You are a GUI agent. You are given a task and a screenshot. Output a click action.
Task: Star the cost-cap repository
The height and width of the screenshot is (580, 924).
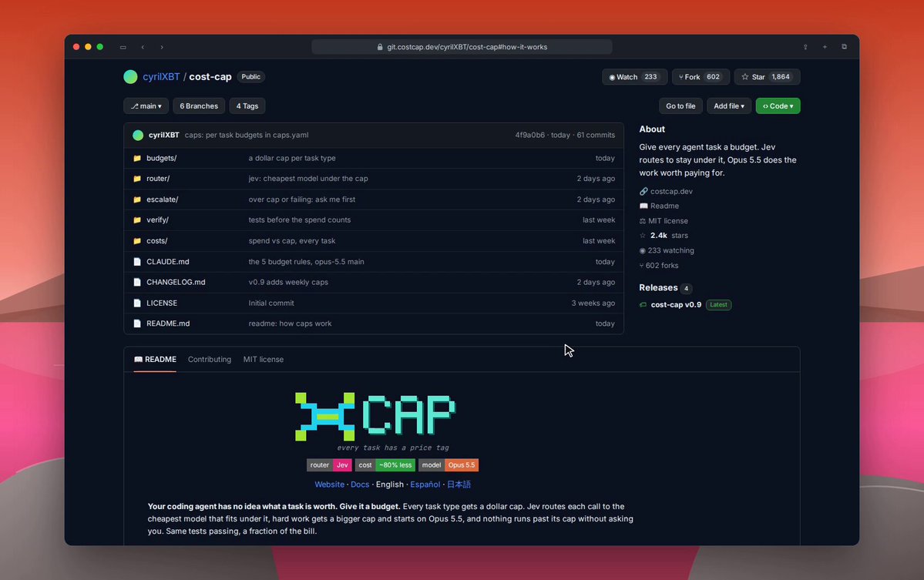[768, 76]
